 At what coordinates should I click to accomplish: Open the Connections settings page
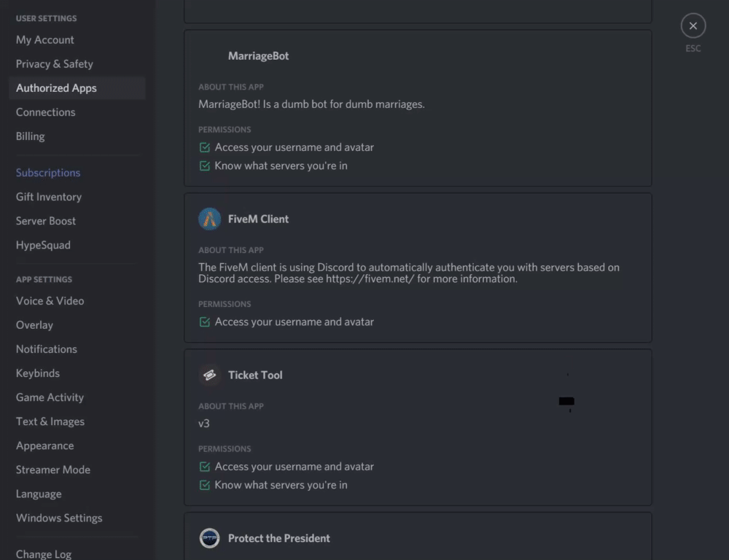click(46, 112)
